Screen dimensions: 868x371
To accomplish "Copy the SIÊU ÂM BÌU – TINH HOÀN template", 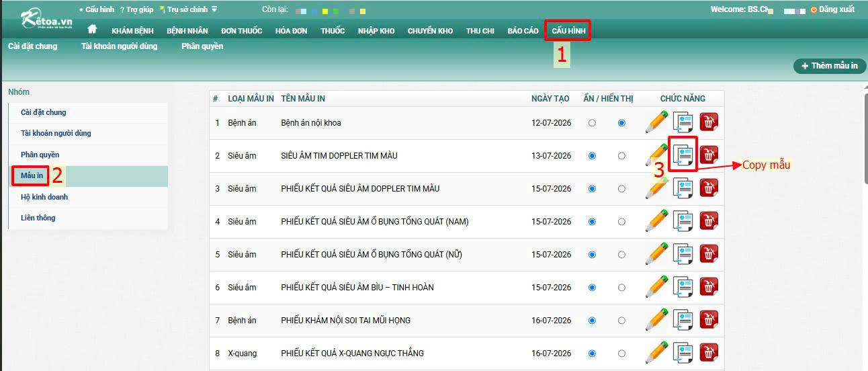I will [683, 287].
